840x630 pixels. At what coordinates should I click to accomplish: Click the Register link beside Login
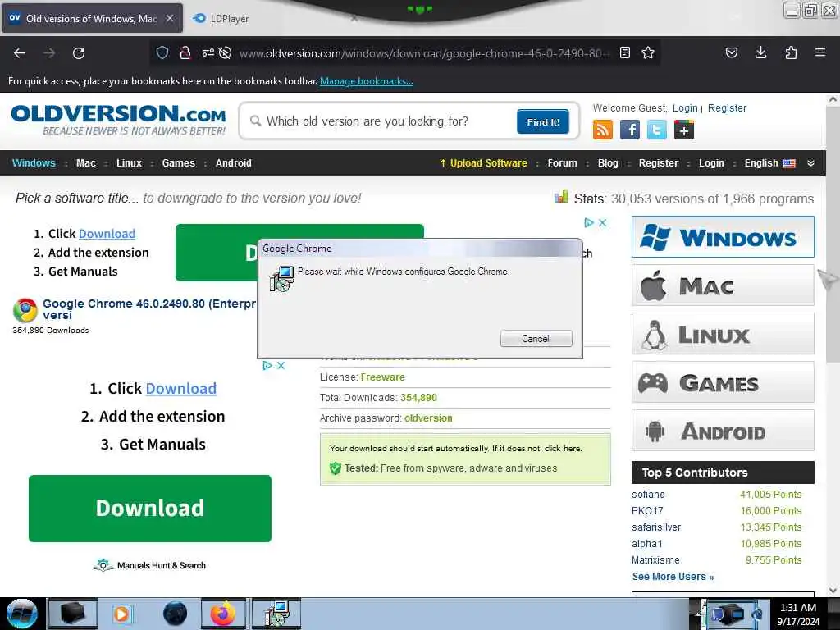727,108
